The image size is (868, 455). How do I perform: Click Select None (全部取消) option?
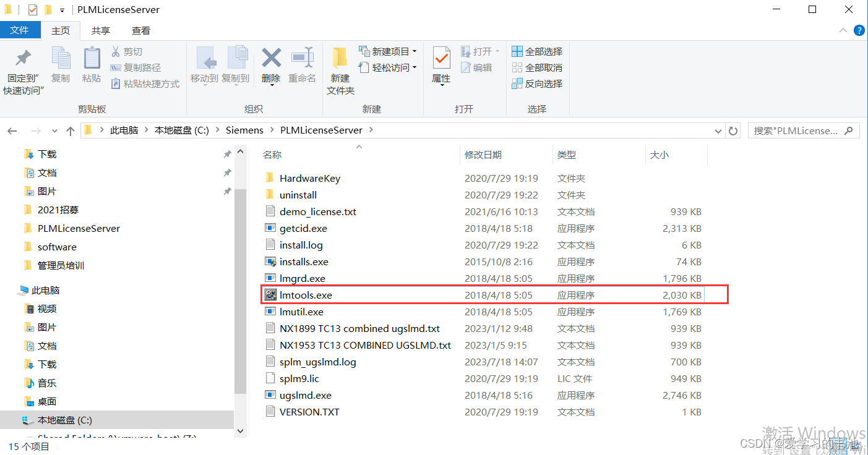(537, 67)
